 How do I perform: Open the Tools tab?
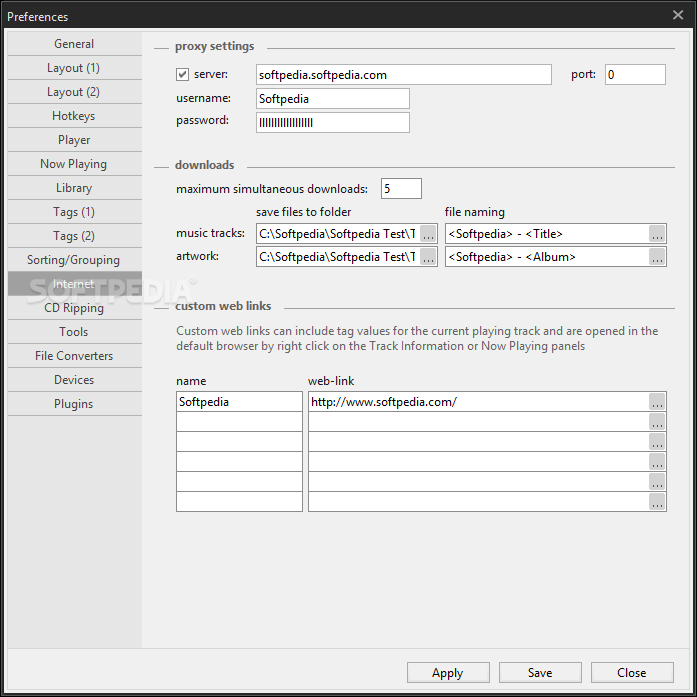(75, 332)
